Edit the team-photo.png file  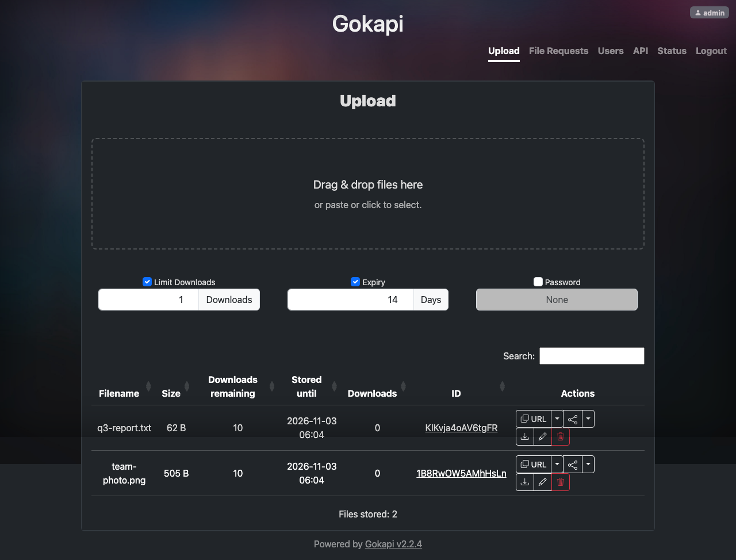click(x=542, y=482)
